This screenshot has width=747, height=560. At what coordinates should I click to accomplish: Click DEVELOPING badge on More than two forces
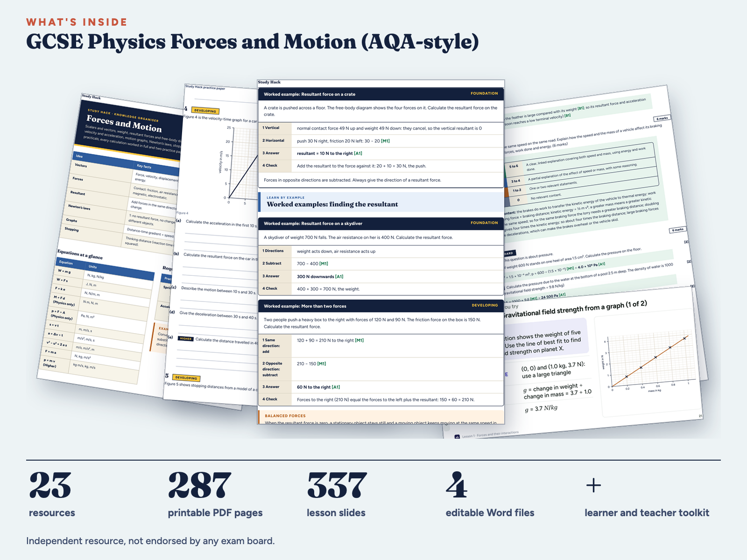coord(485,305)
